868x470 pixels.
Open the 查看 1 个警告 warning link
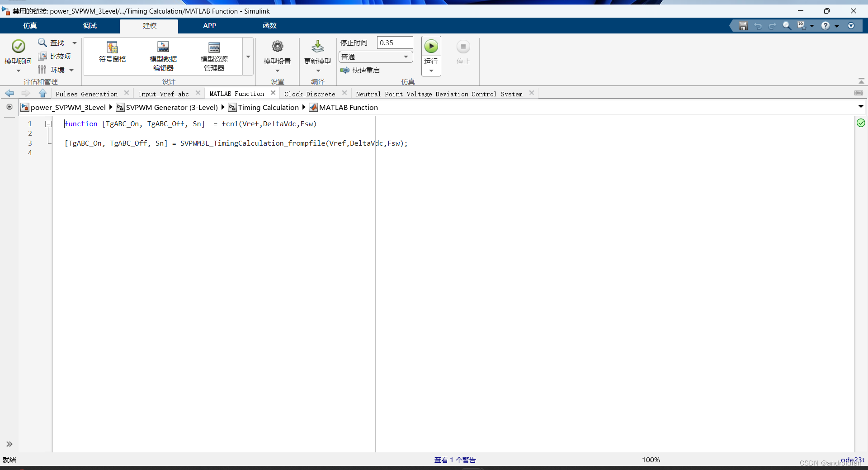pos(455,460)
